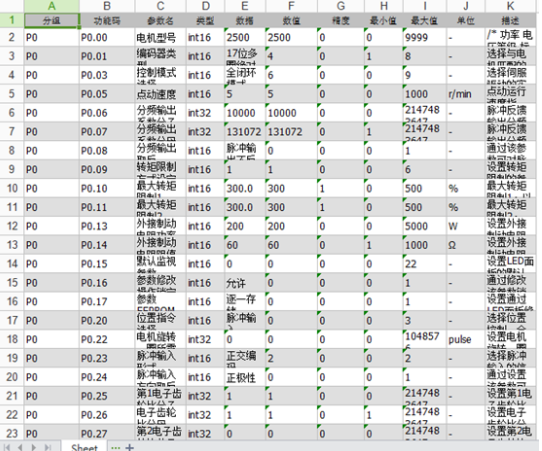
Task: Select the Sheet tab
Action: coord(84,447)
